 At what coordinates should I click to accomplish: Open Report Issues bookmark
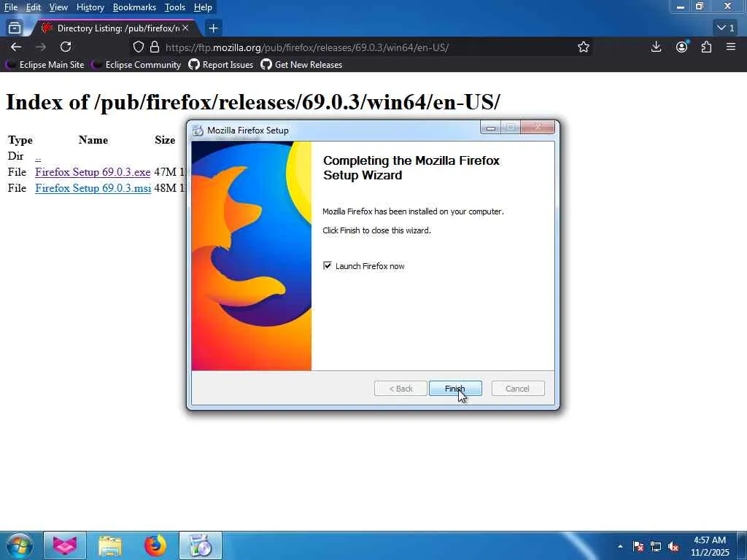pyautogui.click(x=220, y=65)
